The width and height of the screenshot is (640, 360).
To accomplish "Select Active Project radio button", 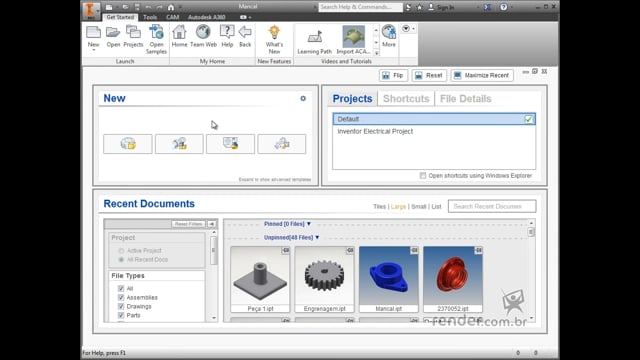I will click(121, 251).
